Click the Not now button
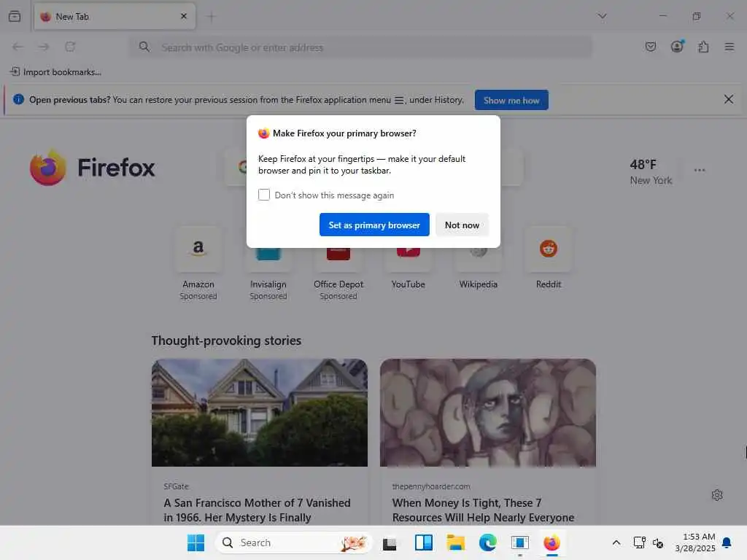Image resolution: width=747 pixels, height=560 pixels. [462, 225]
